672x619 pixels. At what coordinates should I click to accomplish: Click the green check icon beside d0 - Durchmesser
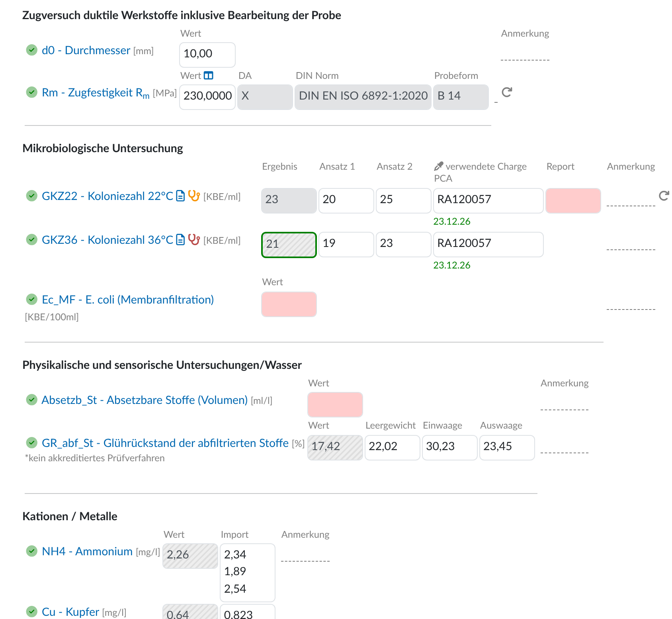31,50
